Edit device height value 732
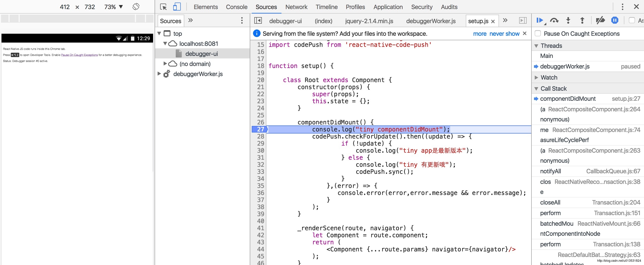The height and width of the screenshot is (265, 644). pyautogui.click(x=90, y=7)
